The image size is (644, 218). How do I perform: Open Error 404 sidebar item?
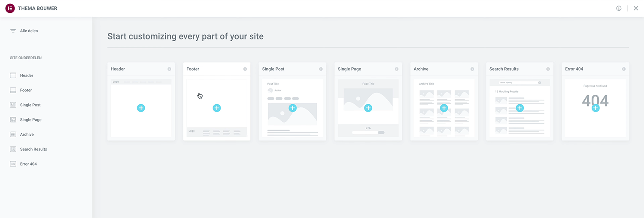28,164
